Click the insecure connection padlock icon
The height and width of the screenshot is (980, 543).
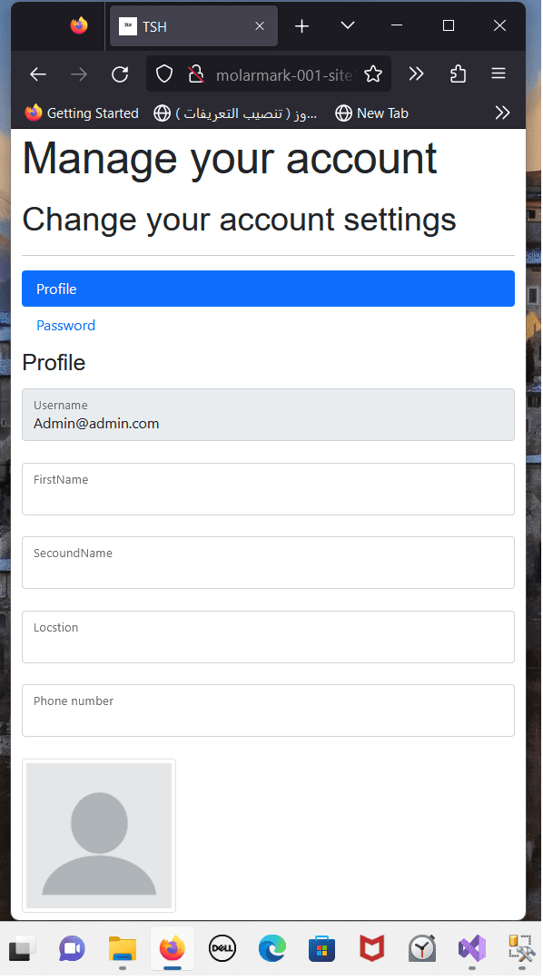[x=196, y=74]
